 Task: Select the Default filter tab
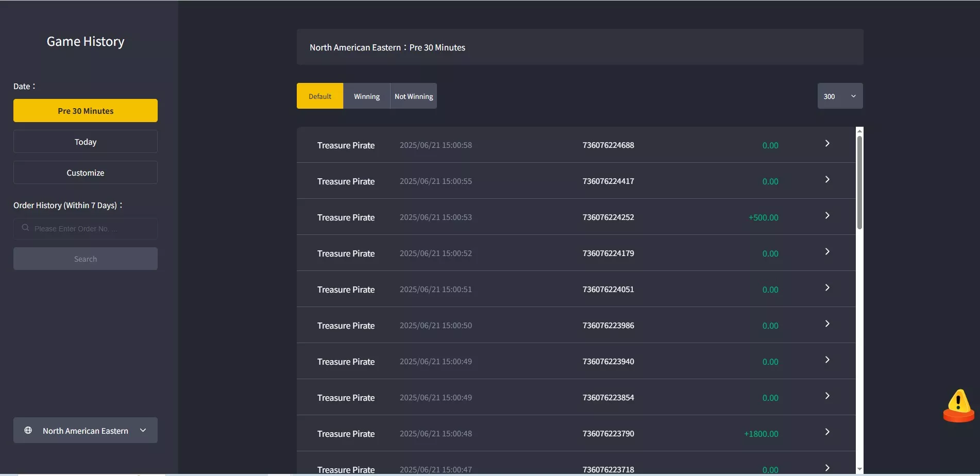(x=320, y=96)
